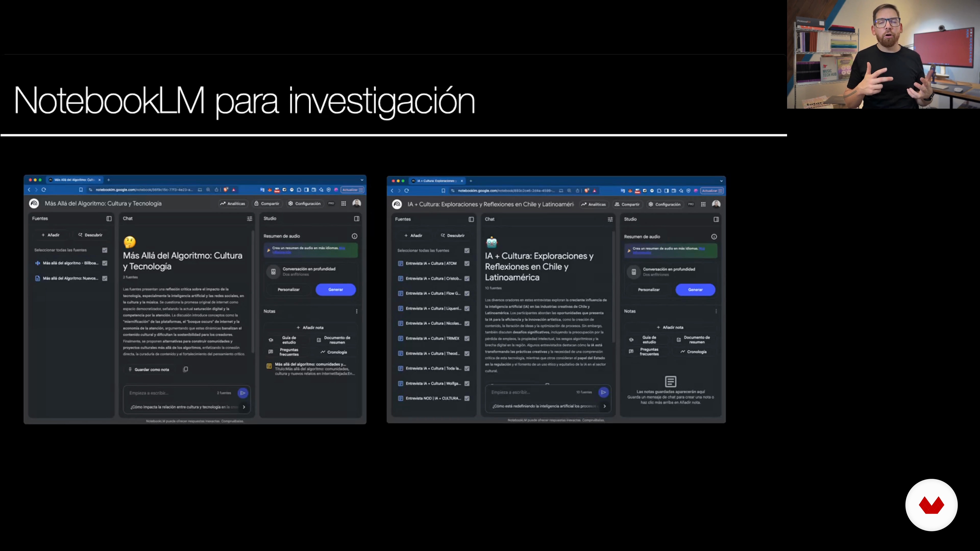This screenshot has width=980, height=551.
Task: Click 'Guardar como nota' in Más Allá notebook chat
Action: [149, 370]
